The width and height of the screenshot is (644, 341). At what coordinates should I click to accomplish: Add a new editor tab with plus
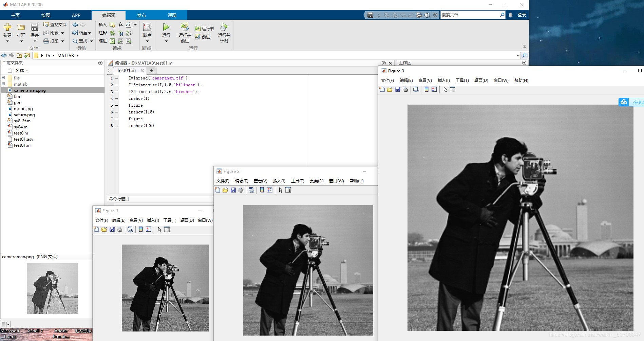pos(151,71)
